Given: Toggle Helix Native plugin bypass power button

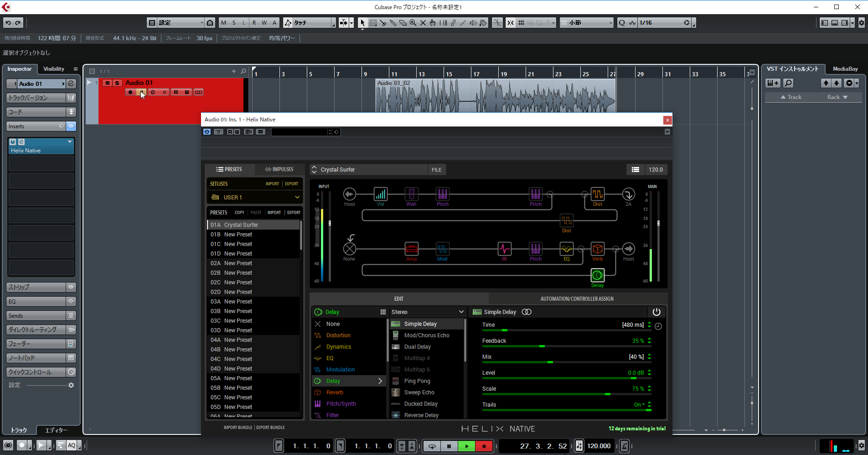Looking at the screenshot, I should (207, 132).
